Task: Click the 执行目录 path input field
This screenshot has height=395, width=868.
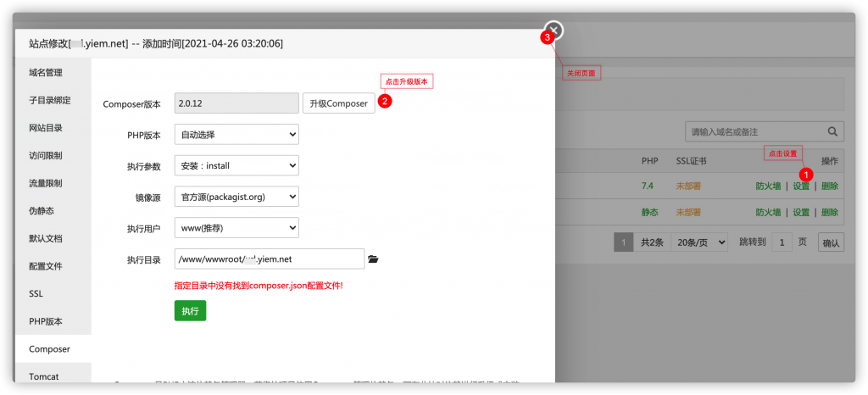Action: pyautogui.click(x=269, y=259)
